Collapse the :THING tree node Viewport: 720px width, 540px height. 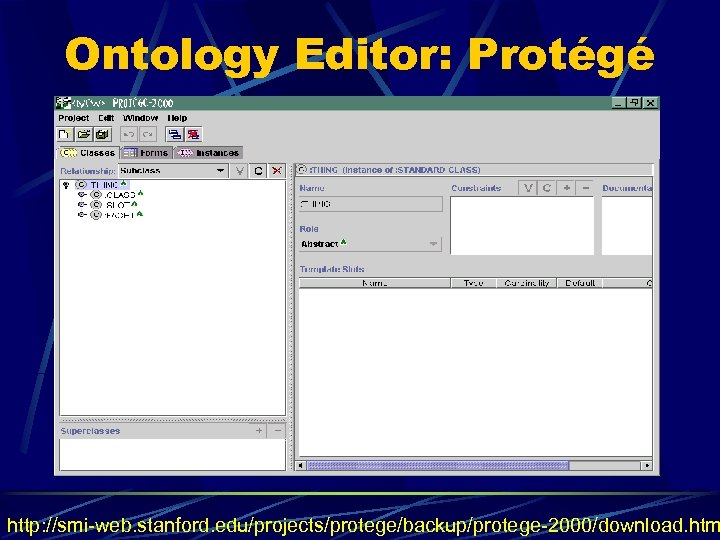tap(66, 185)
